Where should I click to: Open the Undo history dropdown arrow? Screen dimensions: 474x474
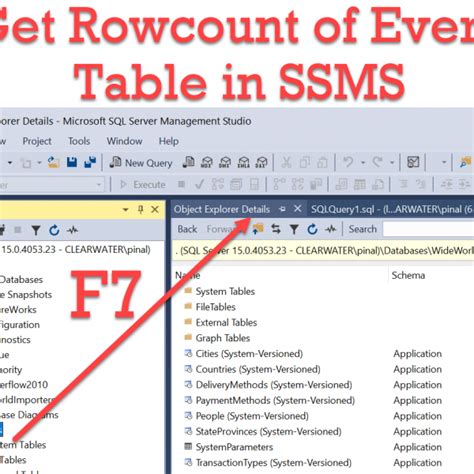pos(363,163)
